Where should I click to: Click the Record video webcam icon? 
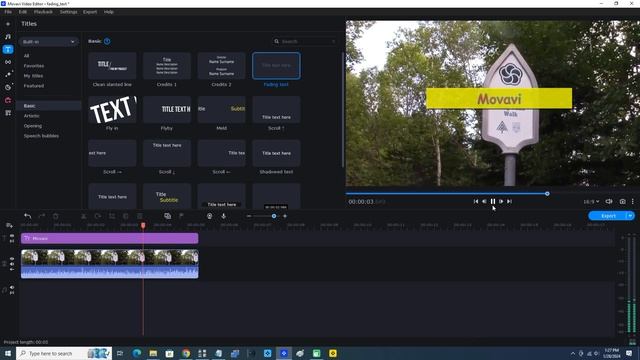209,216
